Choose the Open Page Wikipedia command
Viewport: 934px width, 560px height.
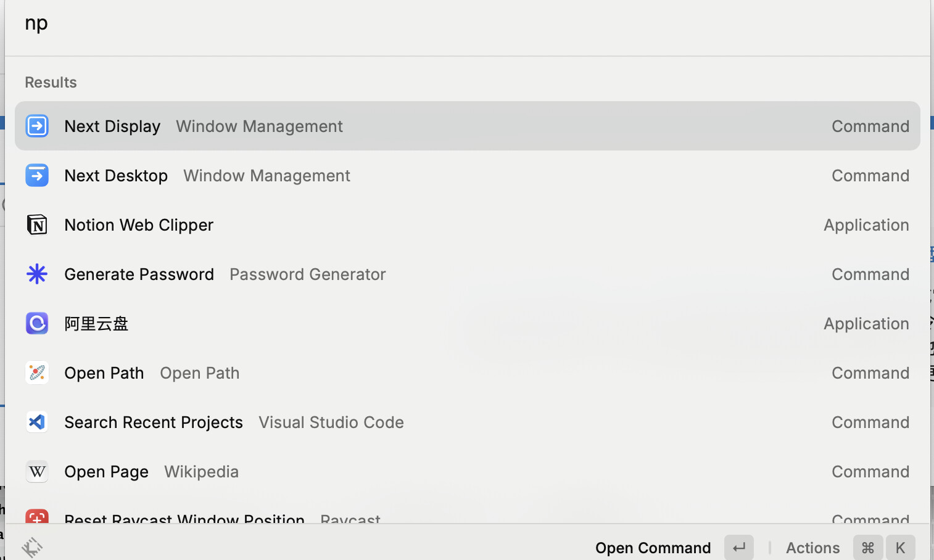click(x=467, y=471)
